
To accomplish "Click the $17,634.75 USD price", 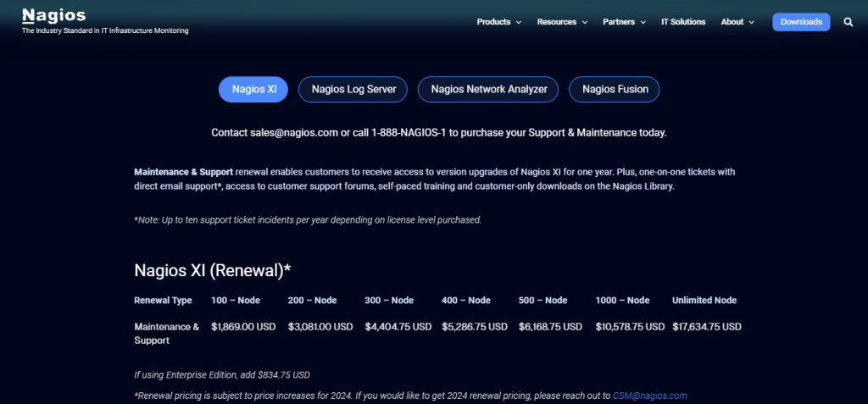I will 706,327.
